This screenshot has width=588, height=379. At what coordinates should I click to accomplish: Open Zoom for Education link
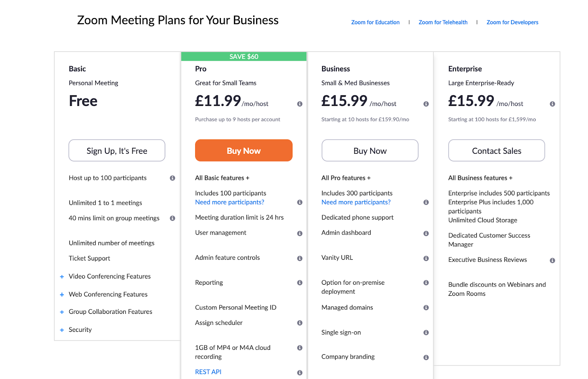pos(375,22)
